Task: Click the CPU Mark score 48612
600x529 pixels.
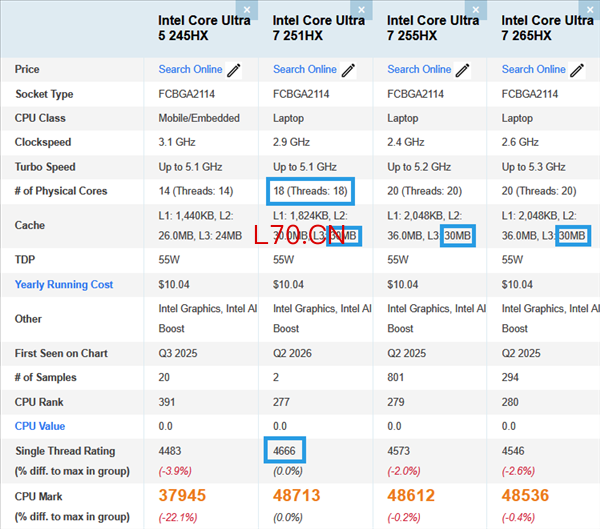Action: (x=411, y=495)
